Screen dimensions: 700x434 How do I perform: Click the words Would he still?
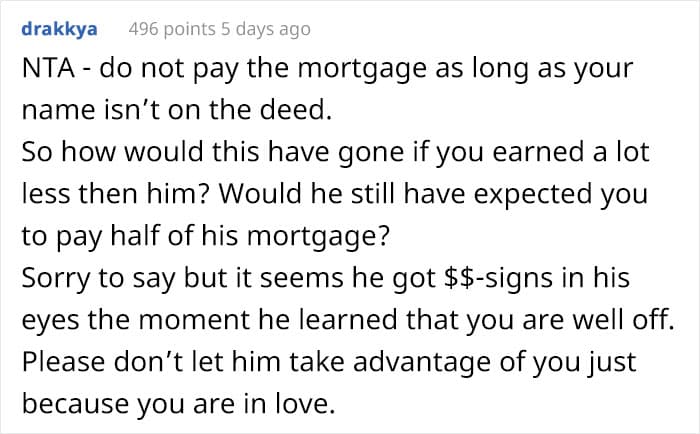pos(307,194)
